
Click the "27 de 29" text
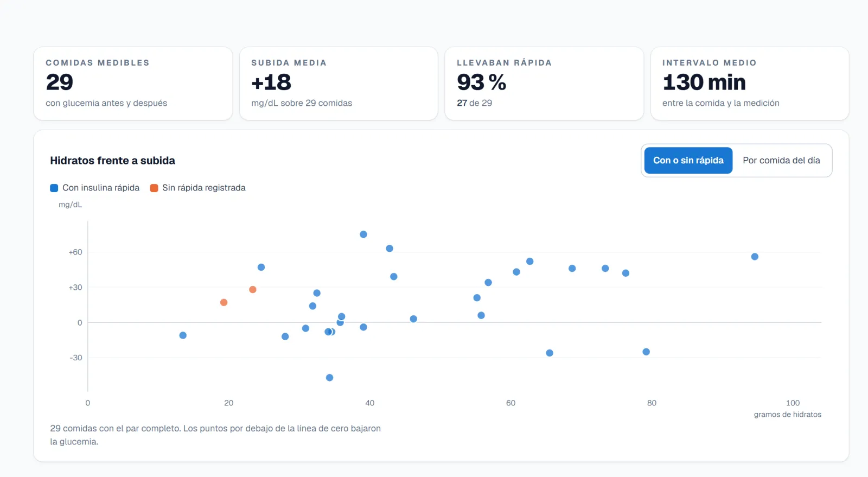click(475, 103)
